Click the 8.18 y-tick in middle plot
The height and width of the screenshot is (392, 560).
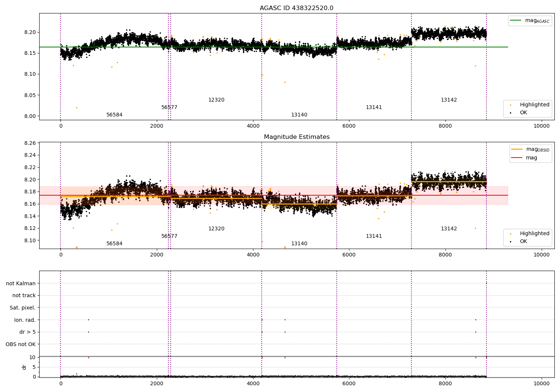pos(30,192)
